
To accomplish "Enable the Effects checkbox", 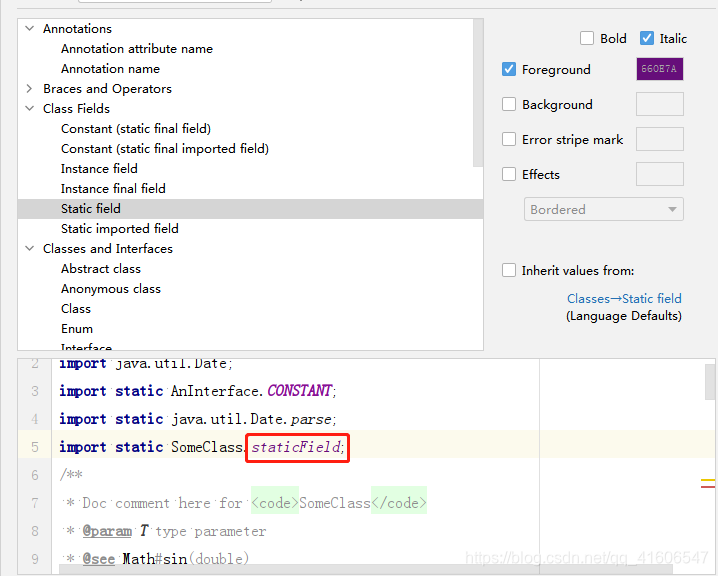I will tap(509, 174).
